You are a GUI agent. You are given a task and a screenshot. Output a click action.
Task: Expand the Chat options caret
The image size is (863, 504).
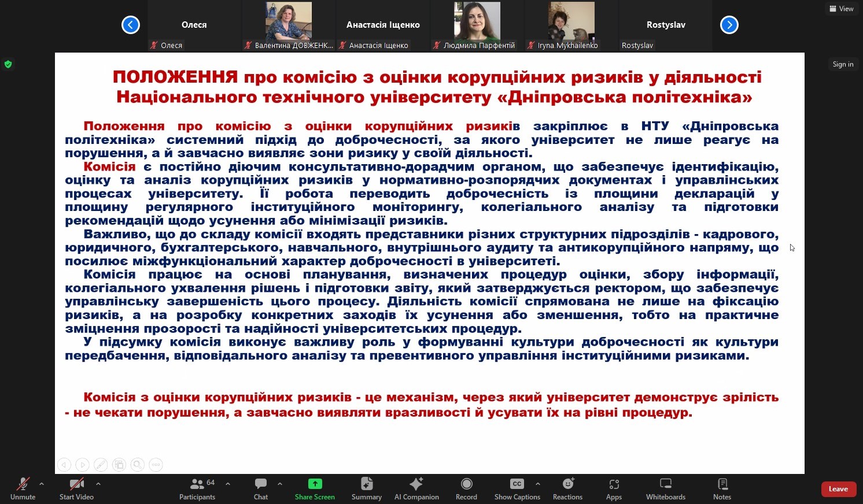point(280,484)
